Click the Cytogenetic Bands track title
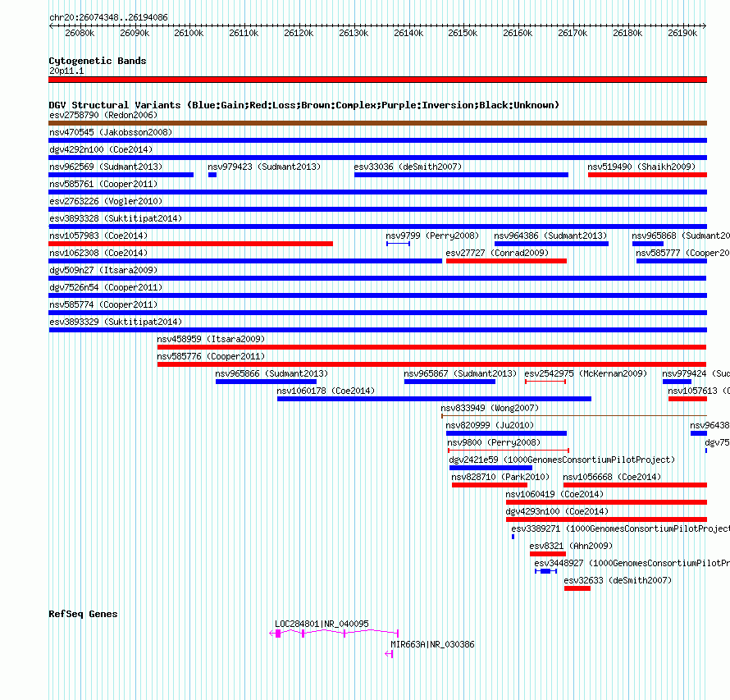The height and width of the screenshot is (700, 730). coord(98,61)
